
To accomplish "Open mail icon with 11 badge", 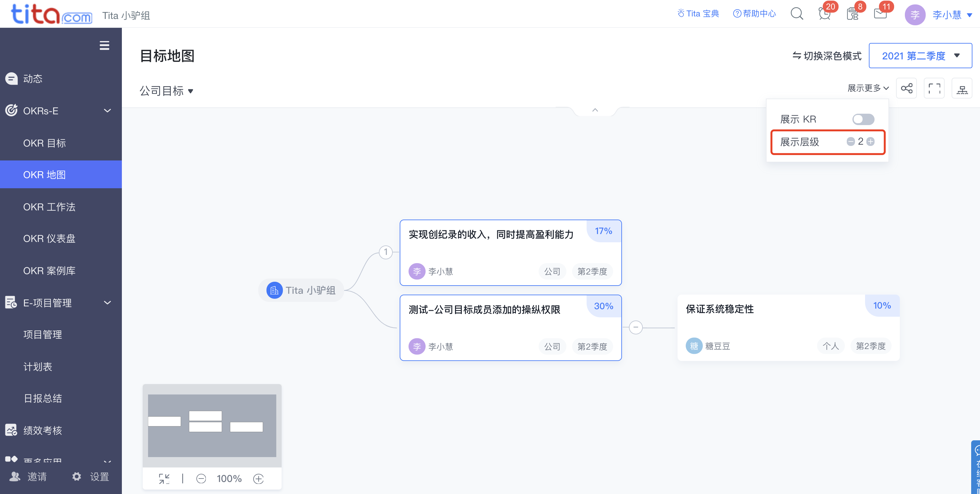I will pos(880,14).
